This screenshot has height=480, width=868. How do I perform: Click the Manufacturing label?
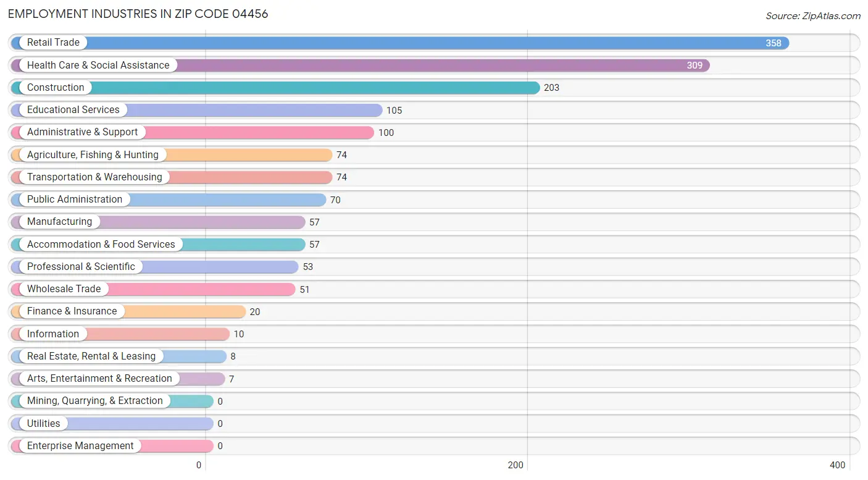tap(59, 221)
